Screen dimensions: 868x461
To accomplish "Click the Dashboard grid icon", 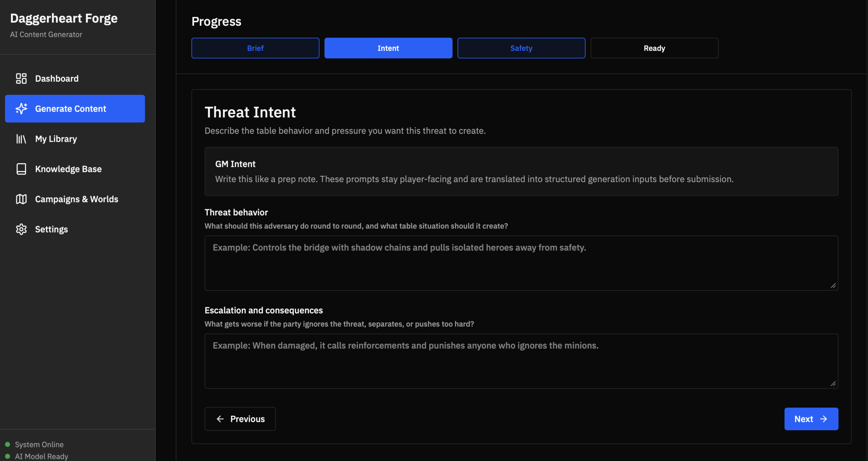I will 21,78.
